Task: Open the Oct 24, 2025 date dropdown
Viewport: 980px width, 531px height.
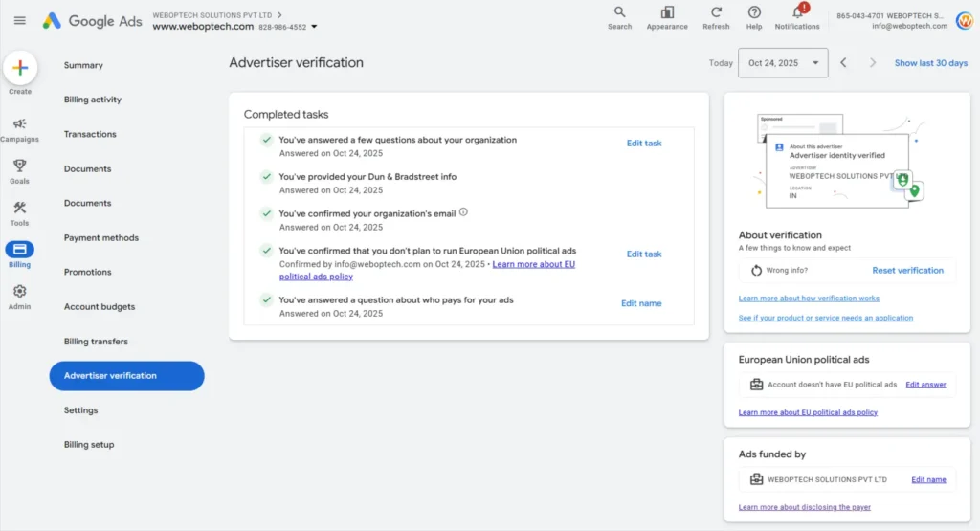Action: (783, 63)
